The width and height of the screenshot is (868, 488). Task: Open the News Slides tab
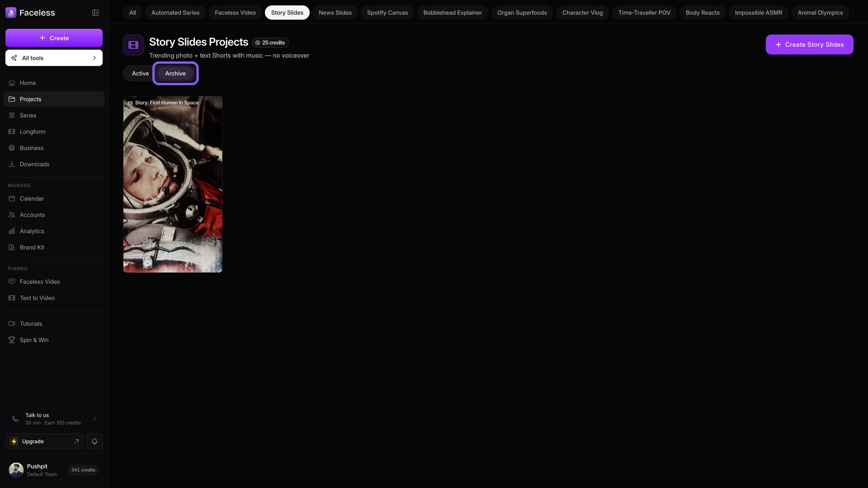click(335, 12)
